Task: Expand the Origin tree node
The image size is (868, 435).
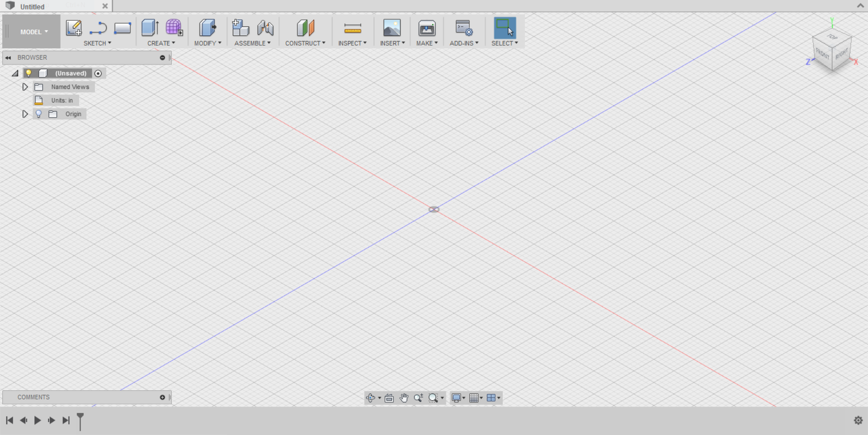Action: [25, 114]
